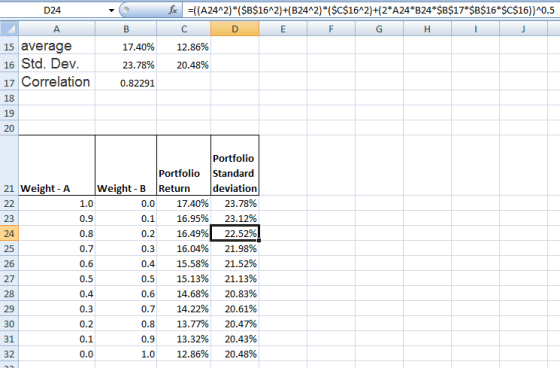Select all cells with corner triangle button
The height and width of the screenshot is (368, 560).
pos(9,29)
